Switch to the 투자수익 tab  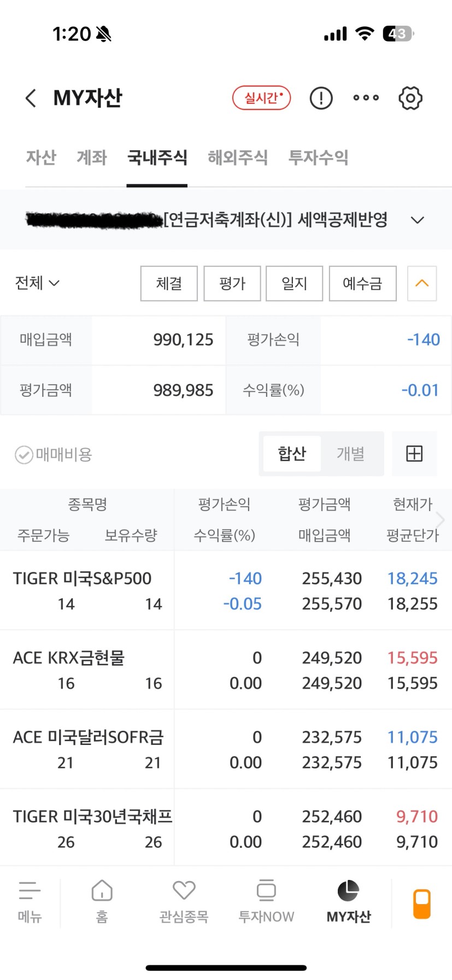point(318,158)
